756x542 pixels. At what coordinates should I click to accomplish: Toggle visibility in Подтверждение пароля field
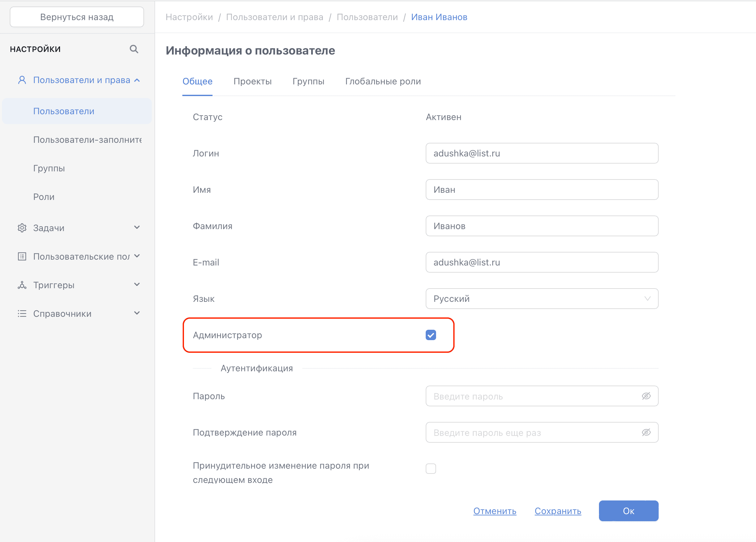[x=646, y=432]
